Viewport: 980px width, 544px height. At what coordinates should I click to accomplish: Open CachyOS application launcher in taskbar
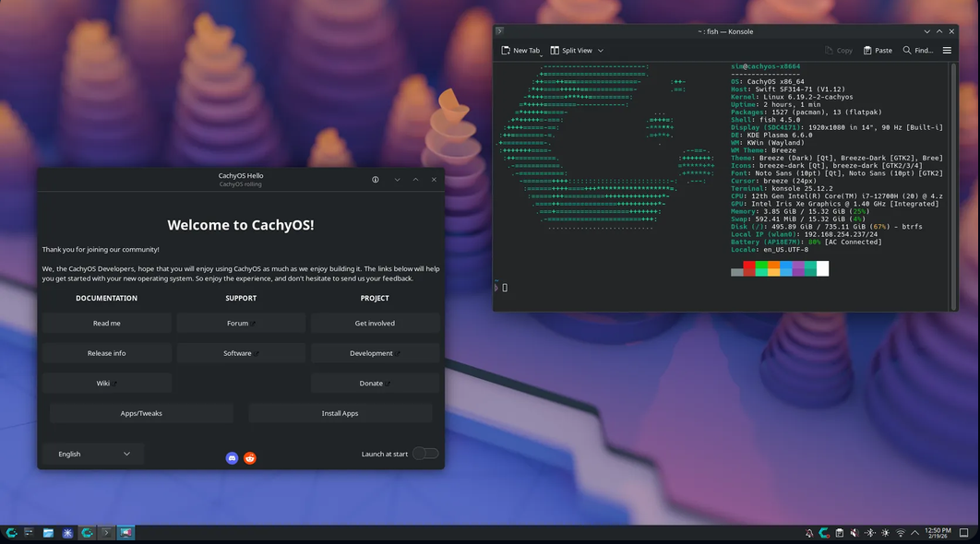[11, 533]
